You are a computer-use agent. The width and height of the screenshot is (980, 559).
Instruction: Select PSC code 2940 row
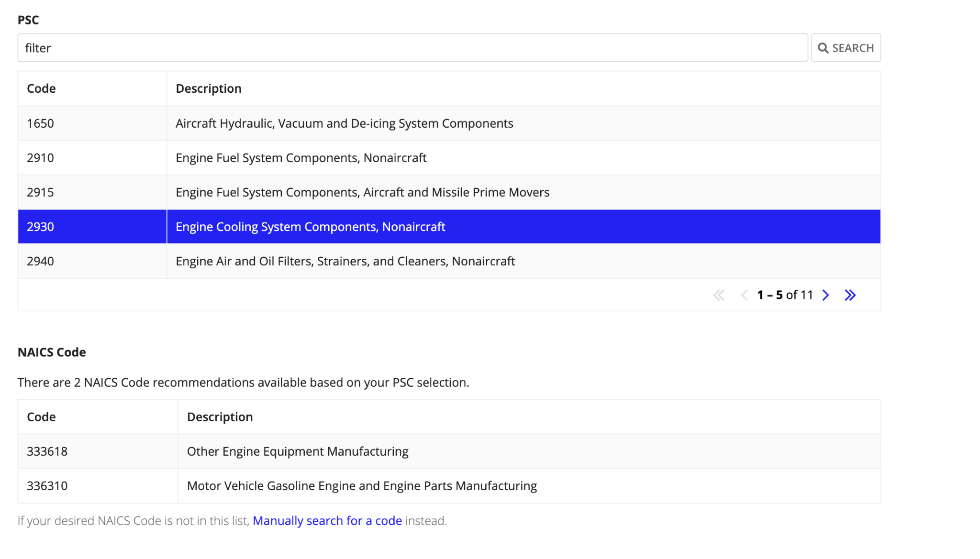coord(449,261)
